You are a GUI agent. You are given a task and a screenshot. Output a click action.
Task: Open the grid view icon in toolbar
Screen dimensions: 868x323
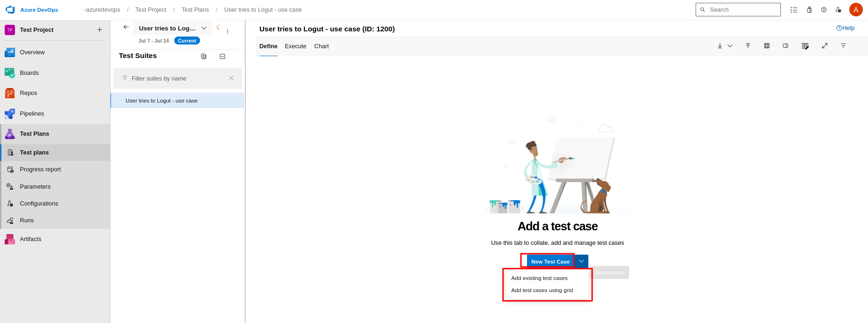(x=767, y=46)
